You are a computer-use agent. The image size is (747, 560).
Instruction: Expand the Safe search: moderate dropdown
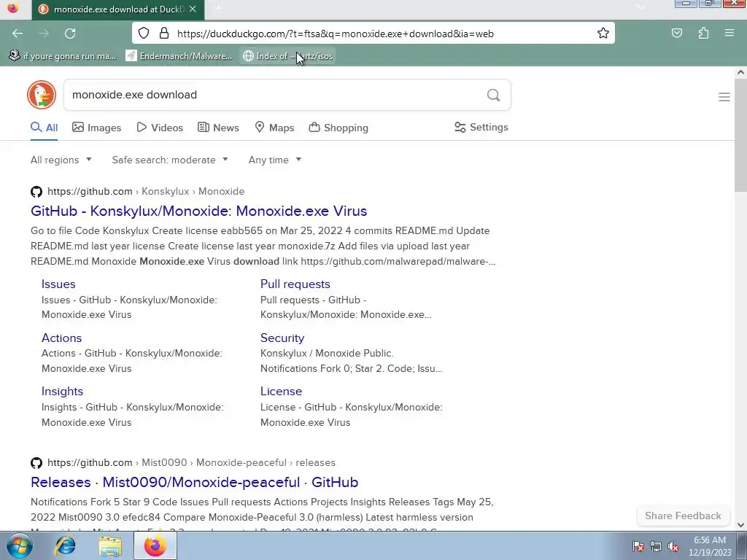[170, 160]
